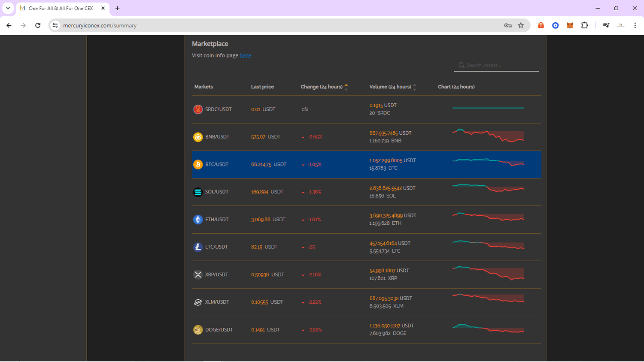This screenshot has height=362, width=644.
Task: Open the BNB/USDT market
Action: tap(217, 137)
